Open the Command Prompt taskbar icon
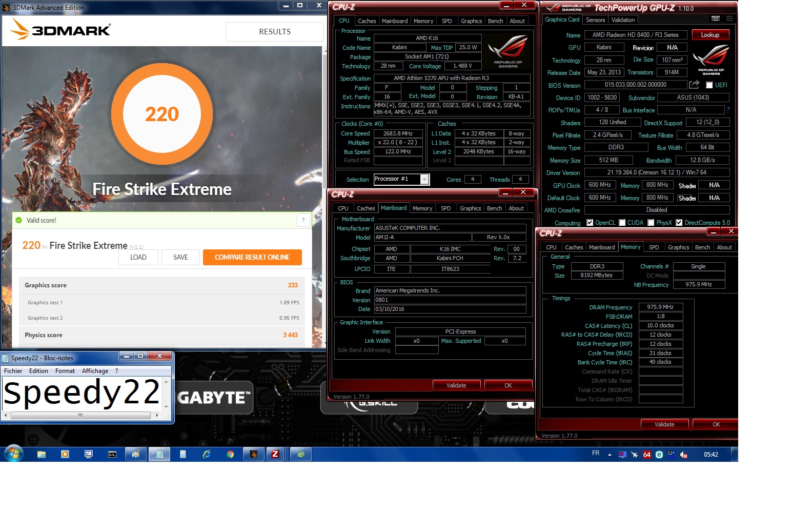This screenshot has height=508, width=812. [x=112, y=454]
